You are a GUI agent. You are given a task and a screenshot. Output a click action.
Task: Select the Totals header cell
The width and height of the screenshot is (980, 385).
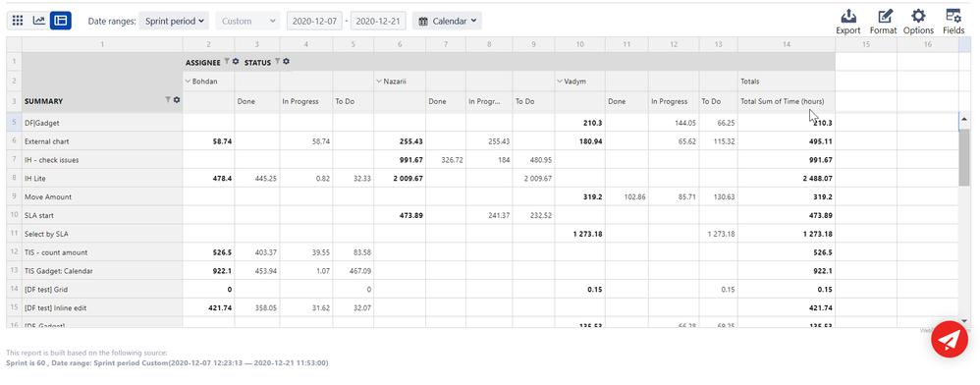click(x=787, y=82)
